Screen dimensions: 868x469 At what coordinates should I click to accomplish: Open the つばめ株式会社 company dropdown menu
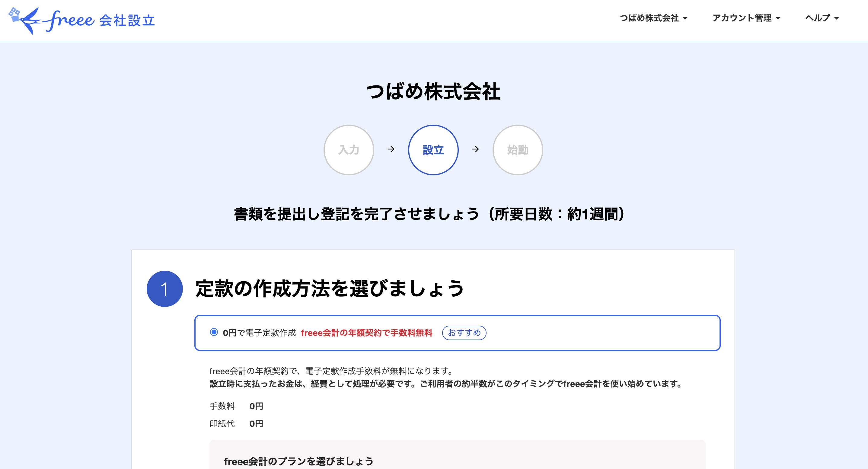[653, 18]
